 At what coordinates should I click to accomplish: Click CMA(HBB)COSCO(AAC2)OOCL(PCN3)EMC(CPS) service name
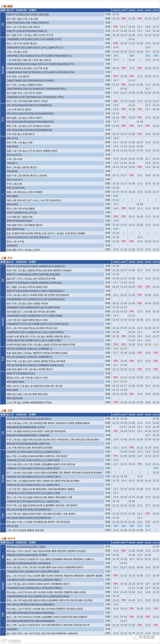[34, 39]
